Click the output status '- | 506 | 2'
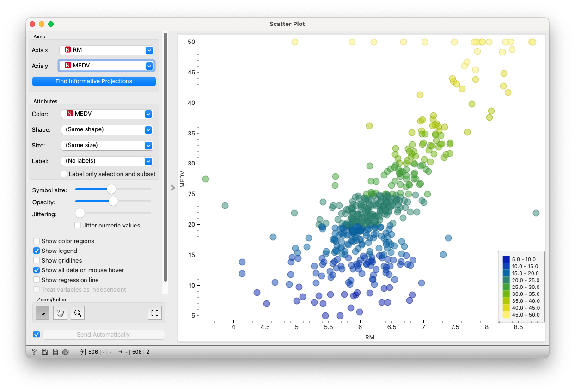 (x=137, y=352)
